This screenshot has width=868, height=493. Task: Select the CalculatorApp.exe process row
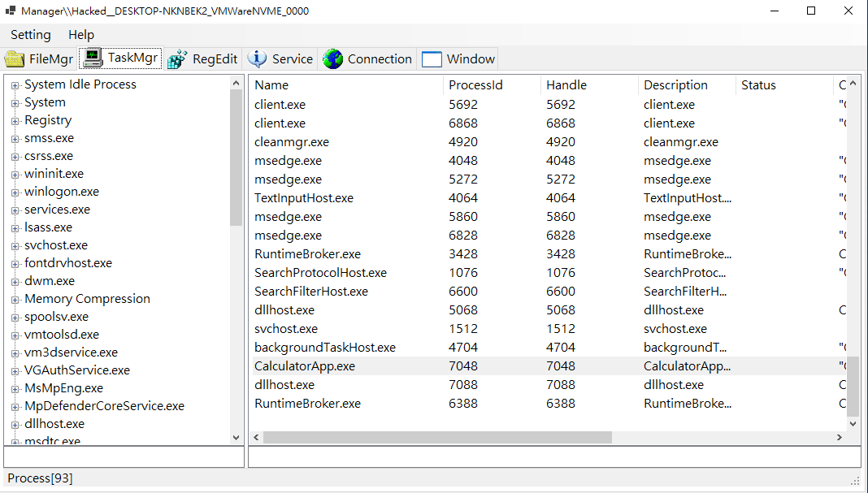coord(305,366)
